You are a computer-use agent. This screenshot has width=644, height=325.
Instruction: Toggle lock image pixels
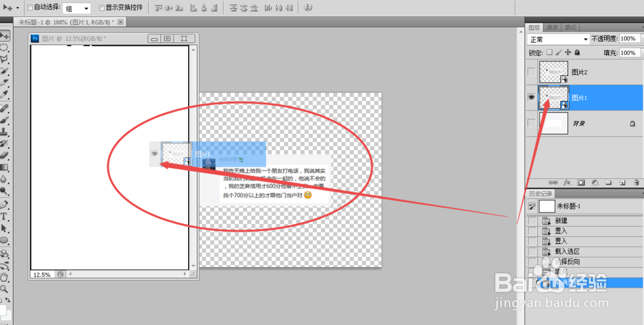pyautogui.click(x=559, y=53)
